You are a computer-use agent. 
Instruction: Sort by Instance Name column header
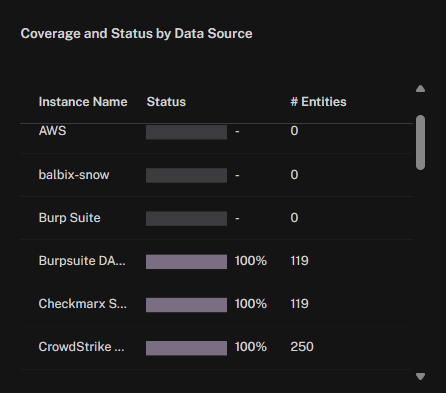point(83,102)
